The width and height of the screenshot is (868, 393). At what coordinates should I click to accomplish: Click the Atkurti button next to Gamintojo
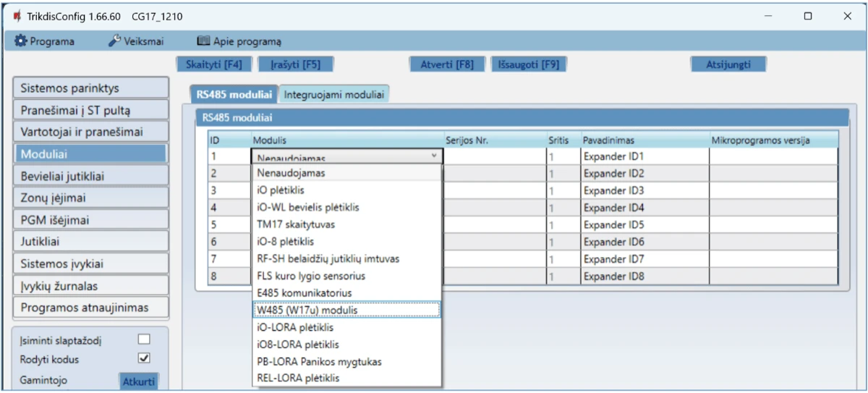click(x=137, y=381)
